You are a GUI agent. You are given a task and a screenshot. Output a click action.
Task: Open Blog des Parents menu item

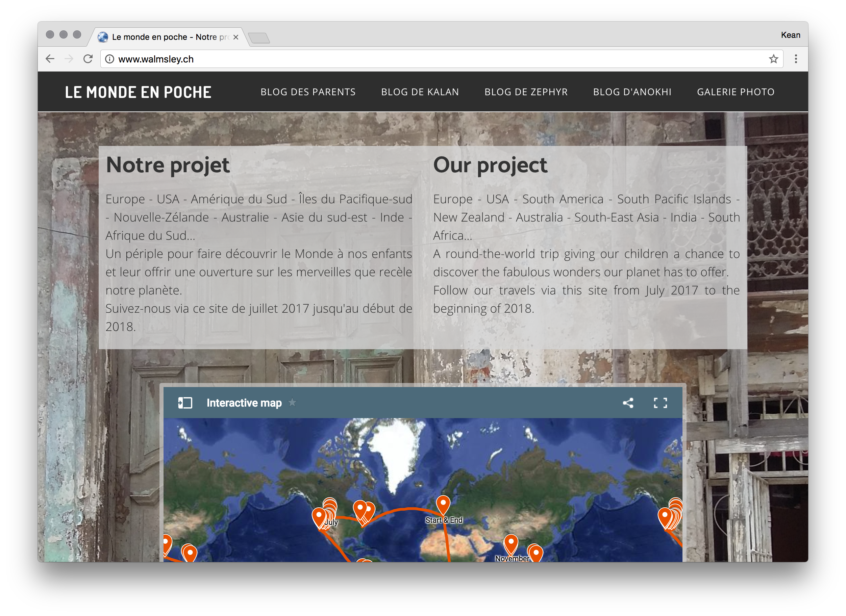pyautogui.click(x=308, y=92)
